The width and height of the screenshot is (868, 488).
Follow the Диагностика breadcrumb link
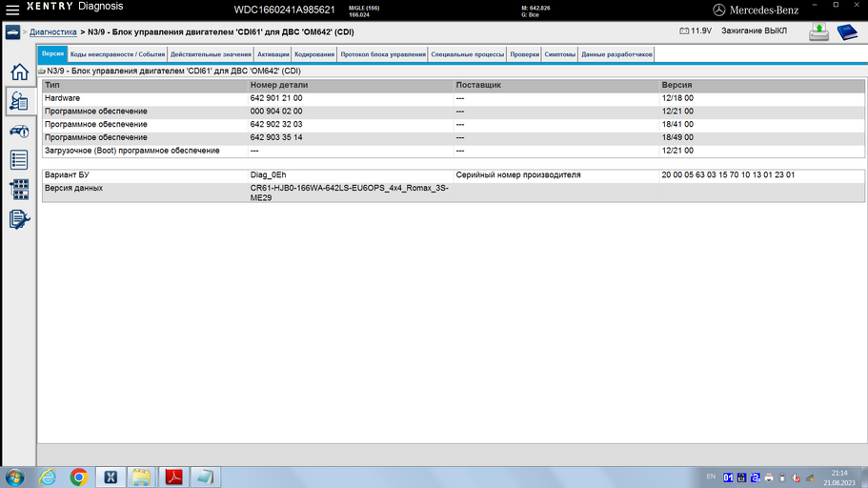click(53, 32)
